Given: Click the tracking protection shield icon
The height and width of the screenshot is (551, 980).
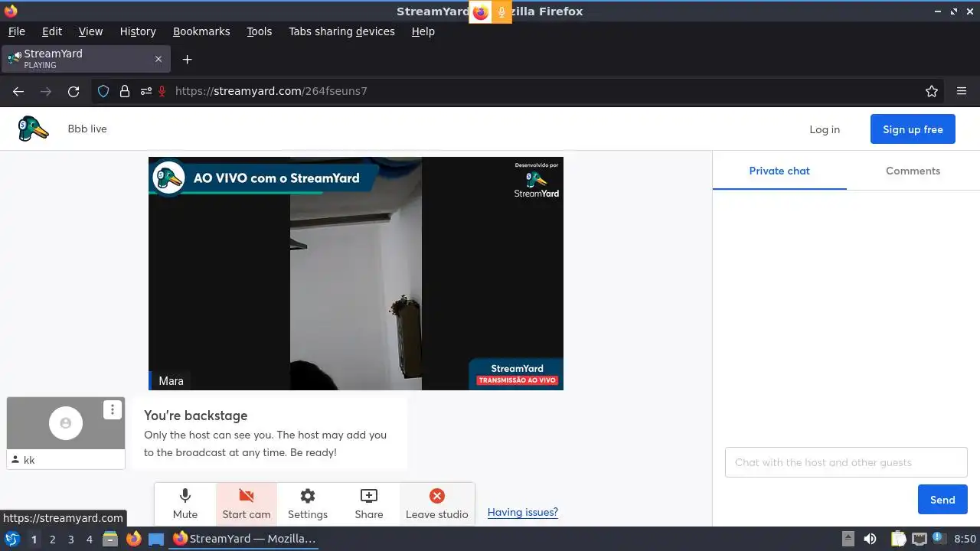Looking at the screenshot, I should click(x=103, y=91).
